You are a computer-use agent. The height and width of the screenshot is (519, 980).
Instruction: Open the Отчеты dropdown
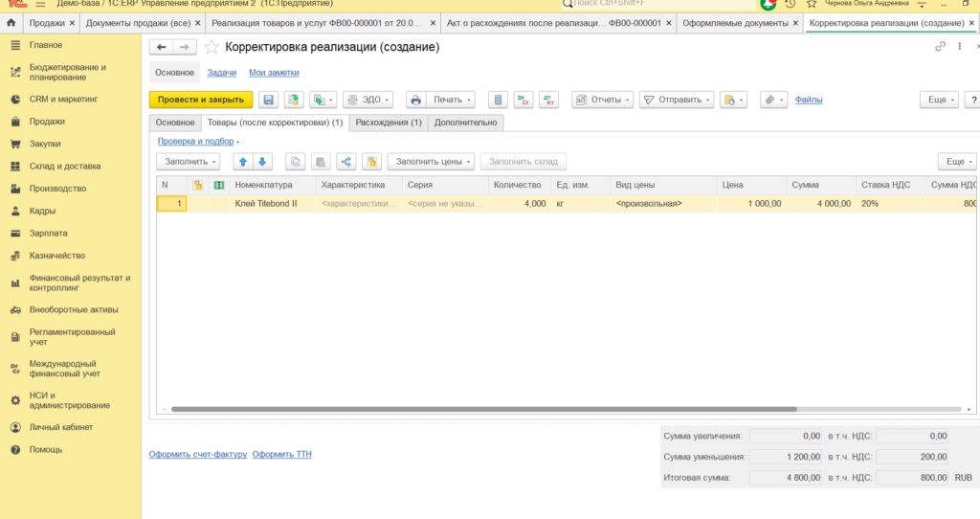pyautogui.click(x=603, y=100)
